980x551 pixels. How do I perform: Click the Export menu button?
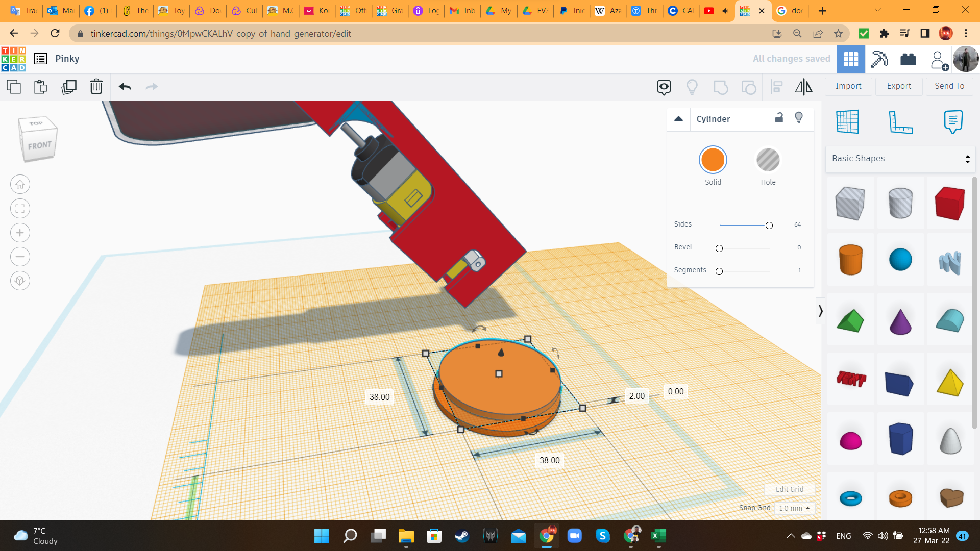coord(898,86)
